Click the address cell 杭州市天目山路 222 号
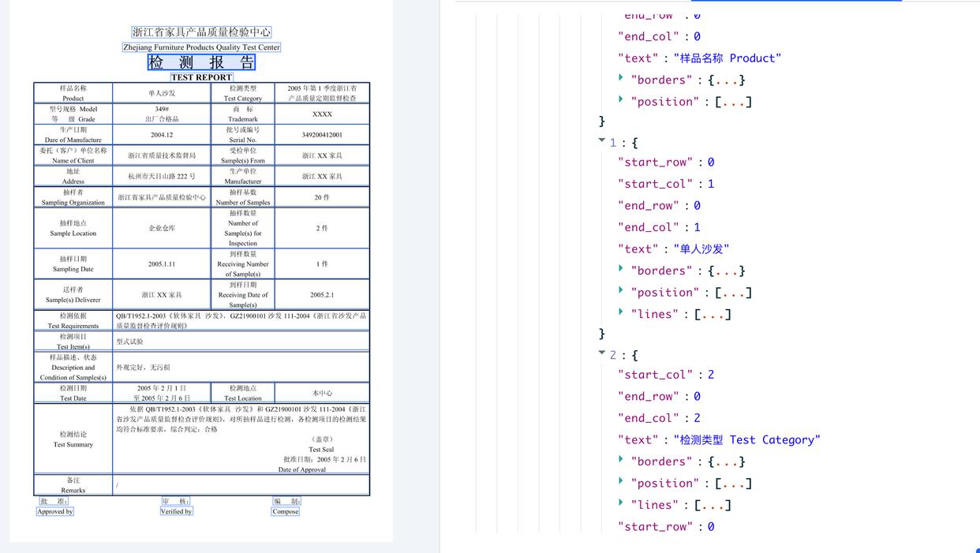This screenshot has width=980, height=553. (x=162, y=176)
